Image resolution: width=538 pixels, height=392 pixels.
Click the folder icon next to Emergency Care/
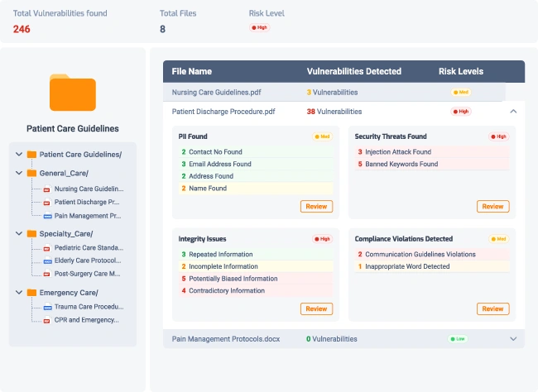31,293
